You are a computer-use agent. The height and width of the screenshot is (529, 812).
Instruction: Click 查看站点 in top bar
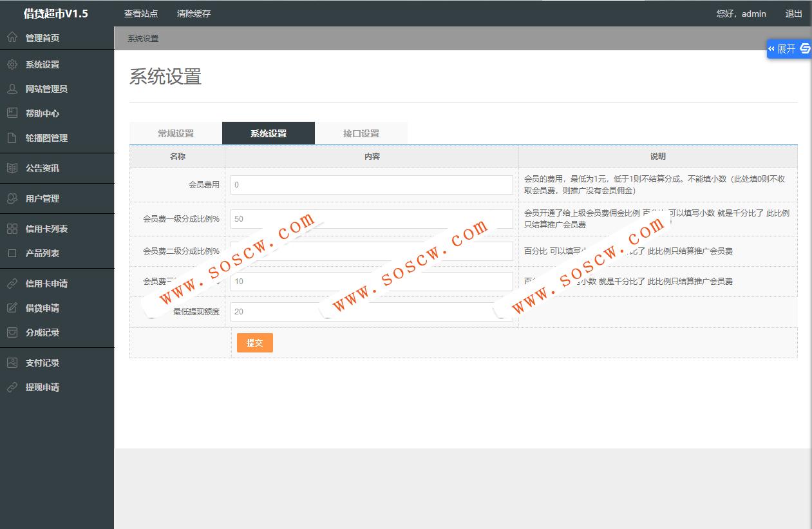pos(141,14)
